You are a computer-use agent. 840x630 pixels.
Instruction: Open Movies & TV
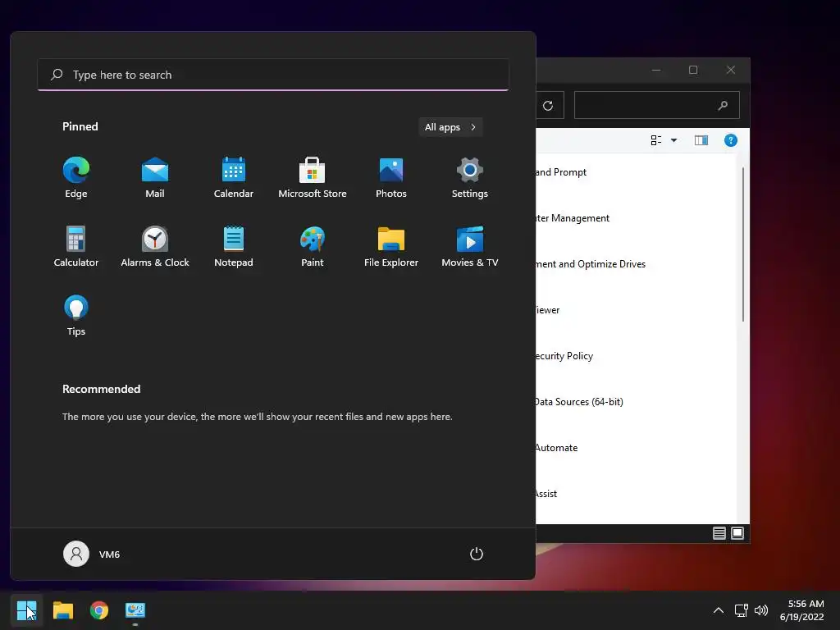click(x=470, y=246)
